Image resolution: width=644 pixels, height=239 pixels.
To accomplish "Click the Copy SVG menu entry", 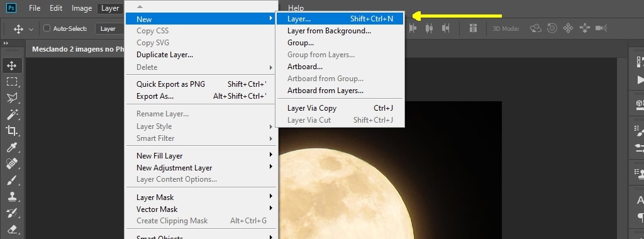I will (201, 43).
